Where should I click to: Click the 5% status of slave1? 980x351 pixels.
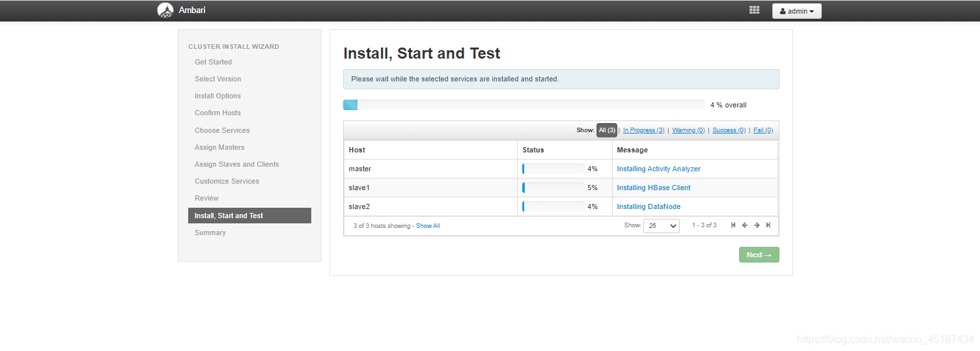point(593,188)
